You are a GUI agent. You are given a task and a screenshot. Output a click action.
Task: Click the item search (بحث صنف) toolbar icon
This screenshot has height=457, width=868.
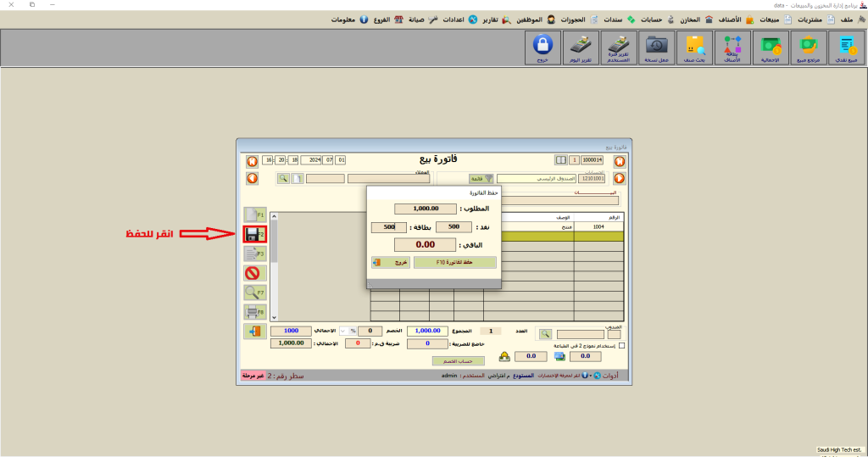pyautogui.click(x=695, y=48)
